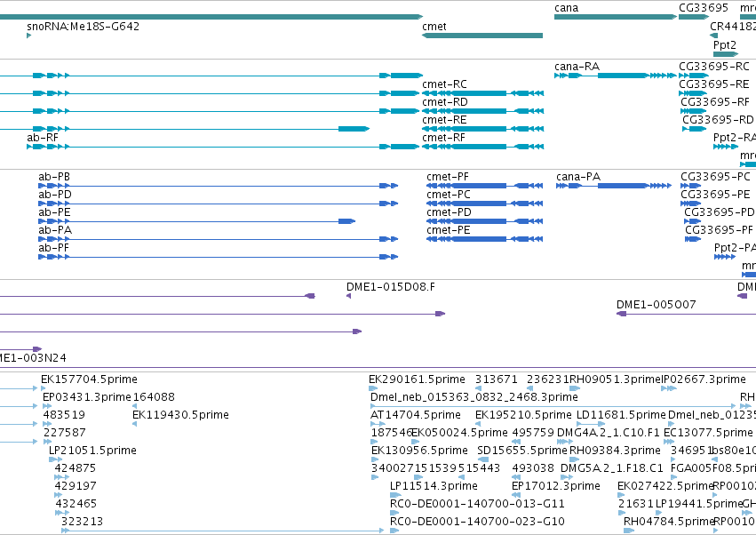Select the cmet gene bar
The height and width of the screenshot is (535, 756).
[x=482, y=36]
